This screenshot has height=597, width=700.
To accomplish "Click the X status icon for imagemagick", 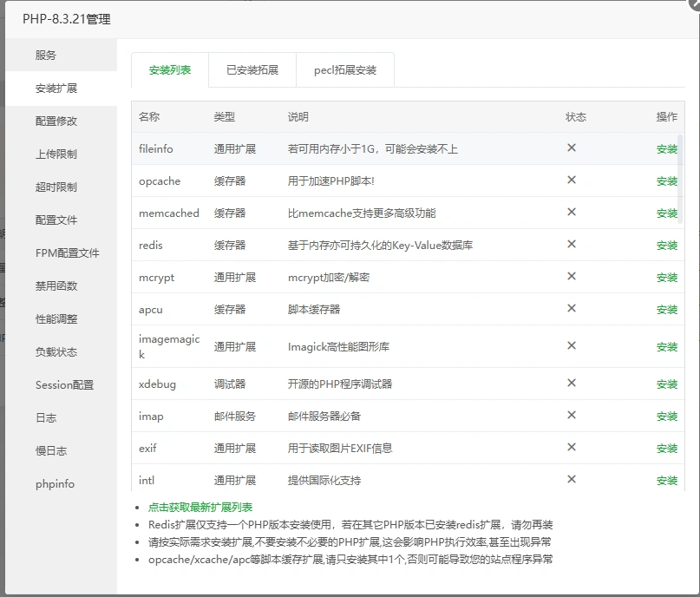I will coord(572,345).
